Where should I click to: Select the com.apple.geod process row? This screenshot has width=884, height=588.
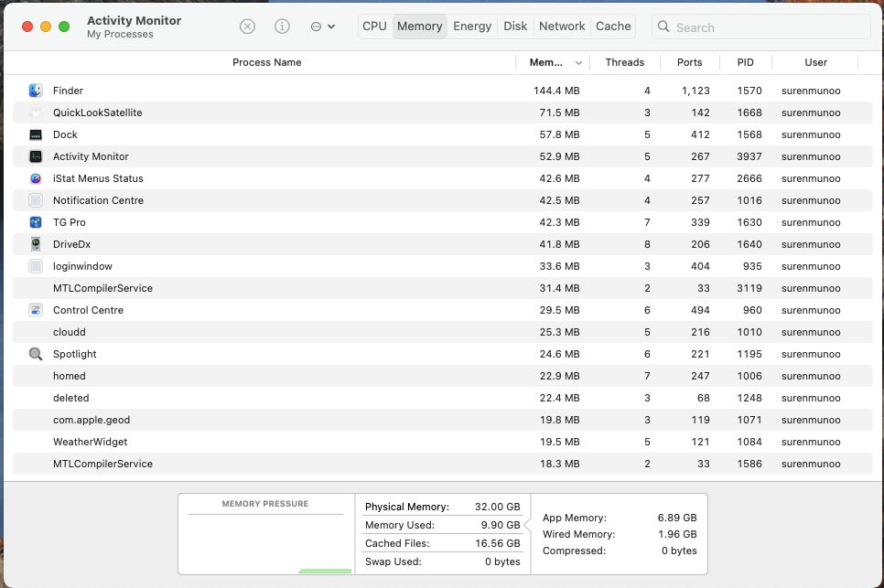coord(443,420)
